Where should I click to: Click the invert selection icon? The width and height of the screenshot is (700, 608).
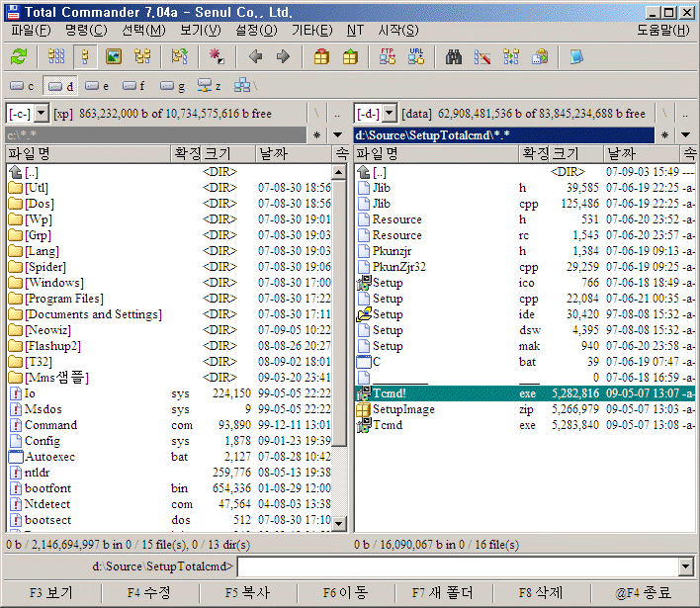[x=180, y=56]
